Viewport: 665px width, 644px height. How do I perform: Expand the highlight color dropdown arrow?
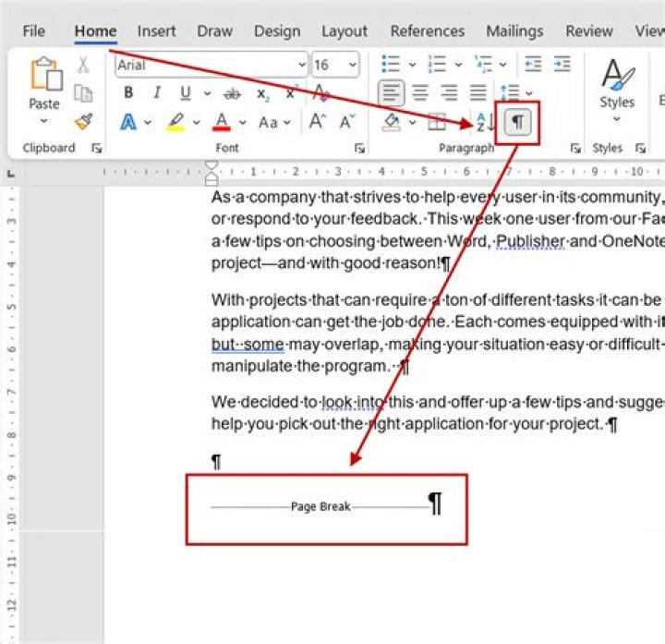click(196, 123)
